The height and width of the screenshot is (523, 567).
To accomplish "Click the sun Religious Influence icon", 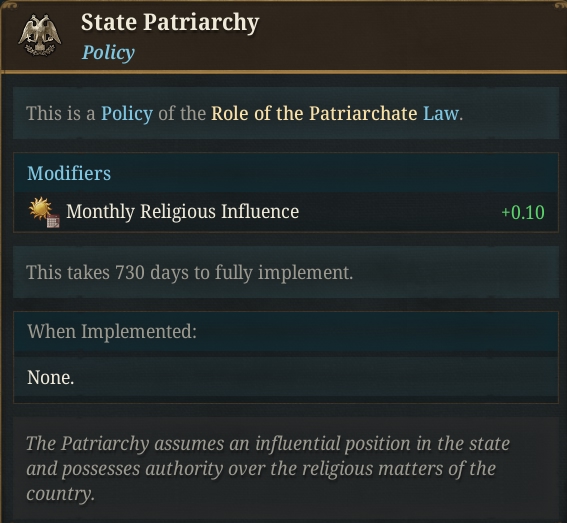I will tap(40, 208).
